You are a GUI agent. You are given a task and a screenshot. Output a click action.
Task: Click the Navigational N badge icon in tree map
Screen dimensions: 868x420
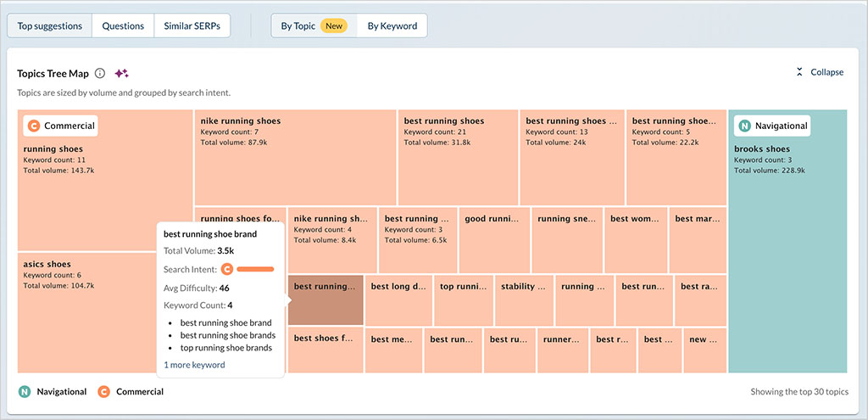[x=744, y=126]
